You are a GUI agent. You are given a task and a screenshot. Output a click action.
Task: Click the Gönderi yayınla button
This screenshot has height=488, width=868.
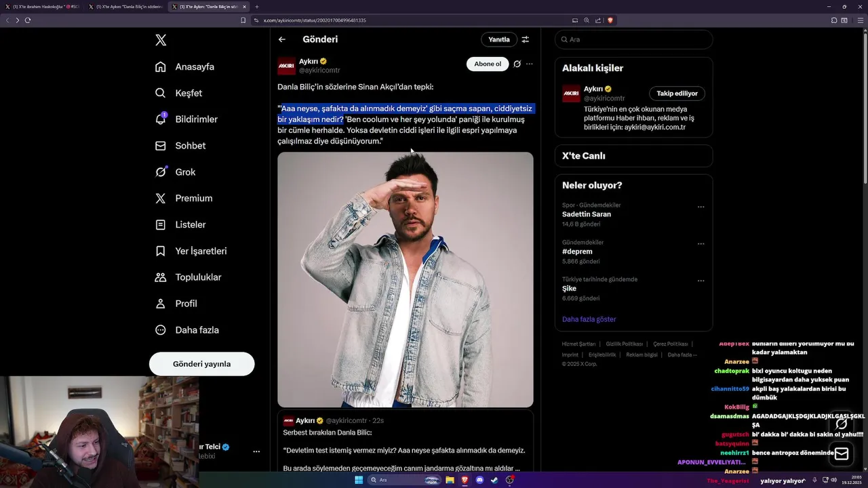[x=202, y=364]
